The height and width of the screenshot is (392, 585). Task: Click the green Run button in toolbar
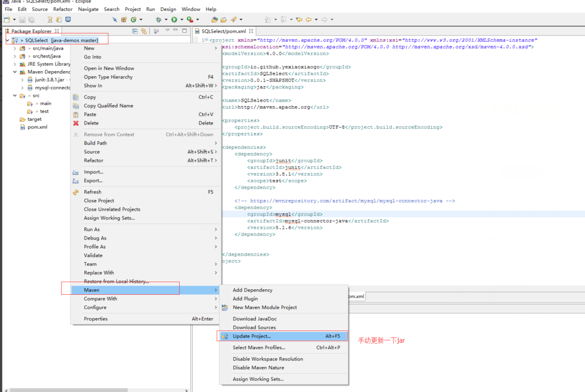(174, 20)
